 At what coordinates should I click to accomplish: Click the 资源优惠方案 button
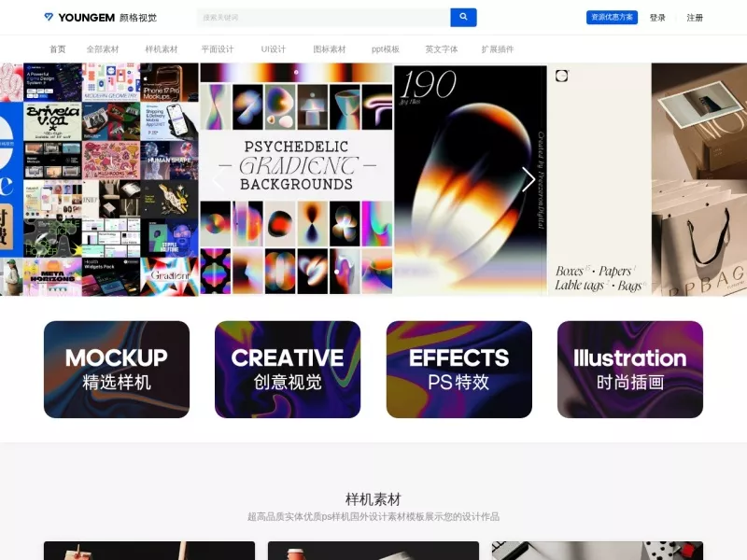pos(612,17)
